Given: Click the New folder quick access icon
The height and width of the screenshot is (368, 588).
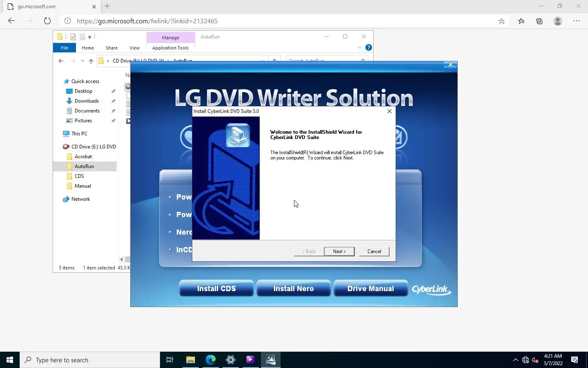Looking at the screenshot, I should click(x=82, y=36).
